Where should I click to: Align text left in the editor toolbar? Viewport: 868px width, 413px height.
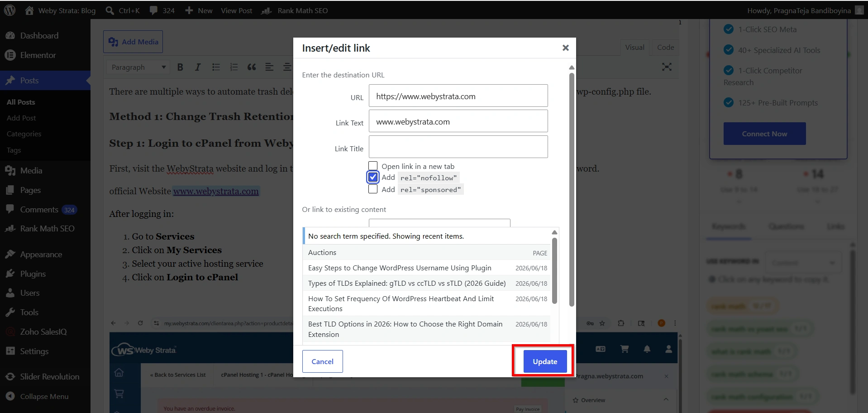coord(269,67)
